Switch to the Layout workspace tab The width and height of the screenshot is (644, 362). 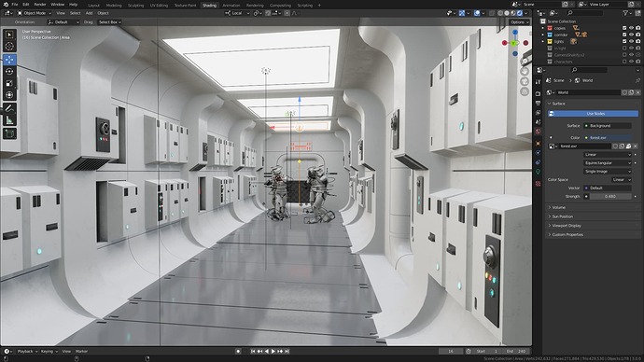93,6
